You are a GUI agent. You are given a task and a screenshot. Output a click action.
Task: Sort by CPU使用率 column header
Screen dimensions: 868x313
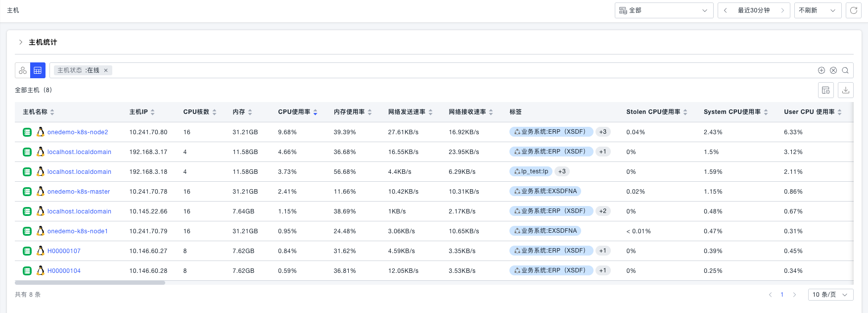click(x=297, y=112)
